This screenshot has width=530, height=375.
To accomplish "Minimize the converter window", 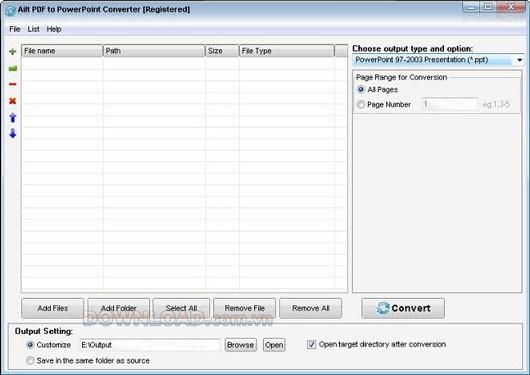I will coord(472,7).
